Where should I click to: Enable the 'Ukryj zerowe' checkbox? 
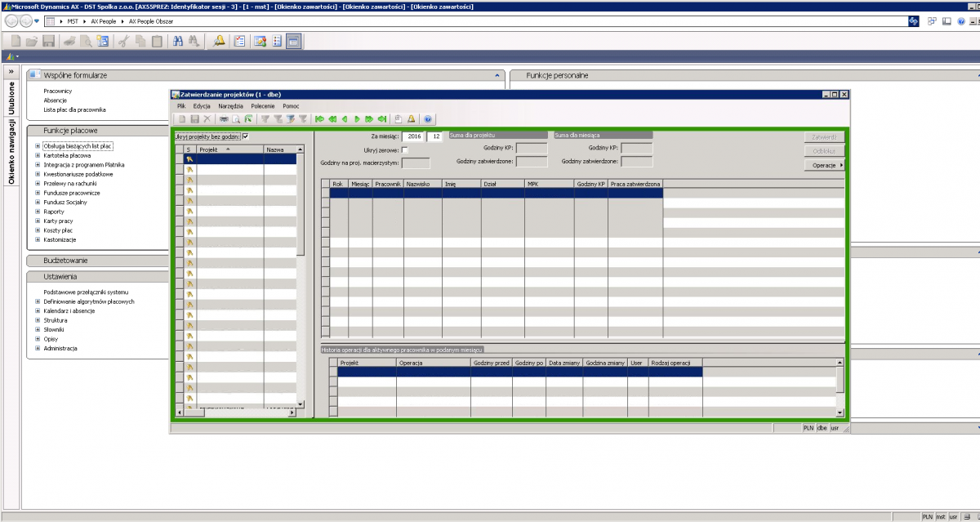[x=405, y=149]
